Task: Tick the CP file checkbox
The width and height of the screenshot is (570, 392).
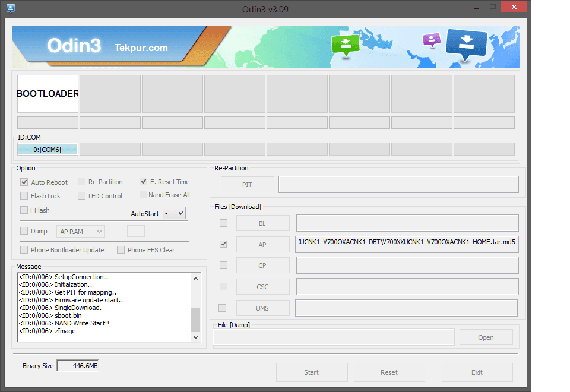Action: [224, 265]
